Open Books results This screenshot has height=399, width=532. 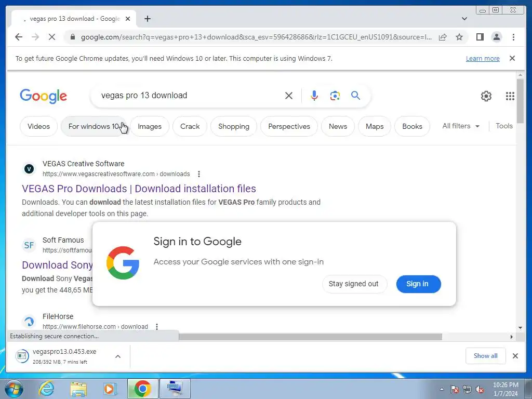pyautogui.click(x=412, y=126)
